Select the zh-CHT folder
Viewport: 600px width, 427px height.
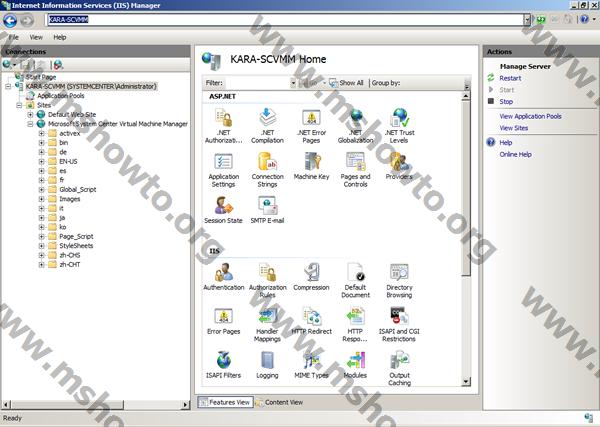click(70, 265)
